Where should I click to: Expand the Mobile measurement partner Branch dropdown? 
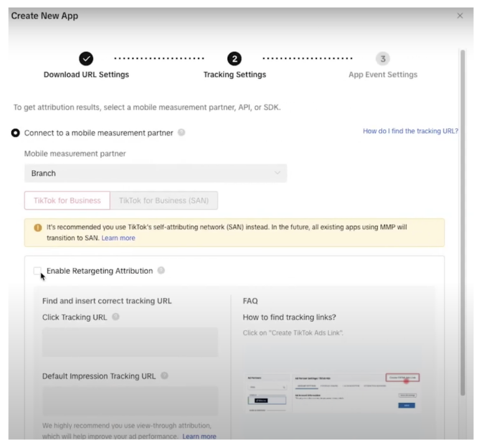click(x=156, y=173)
